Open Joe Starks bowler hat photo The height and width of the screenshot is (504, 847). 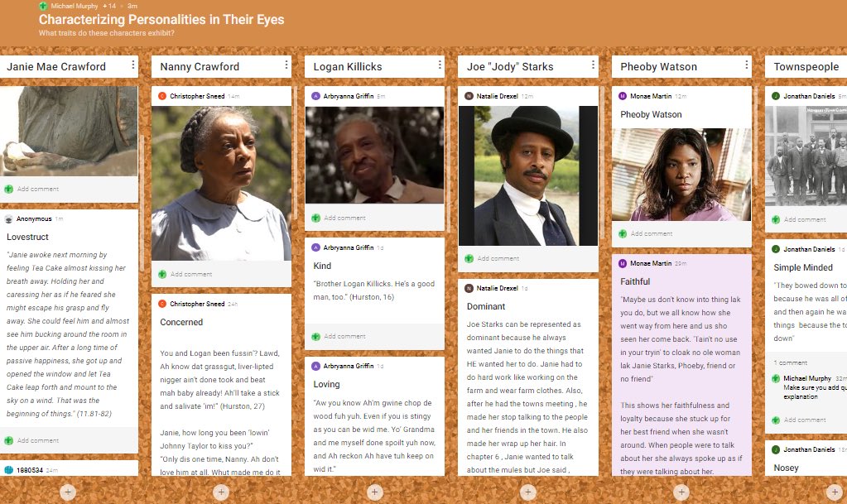(527, 175)
